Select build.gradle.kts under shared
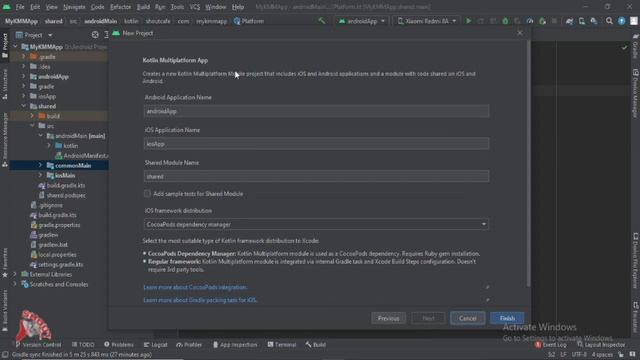 coord(61,185)
